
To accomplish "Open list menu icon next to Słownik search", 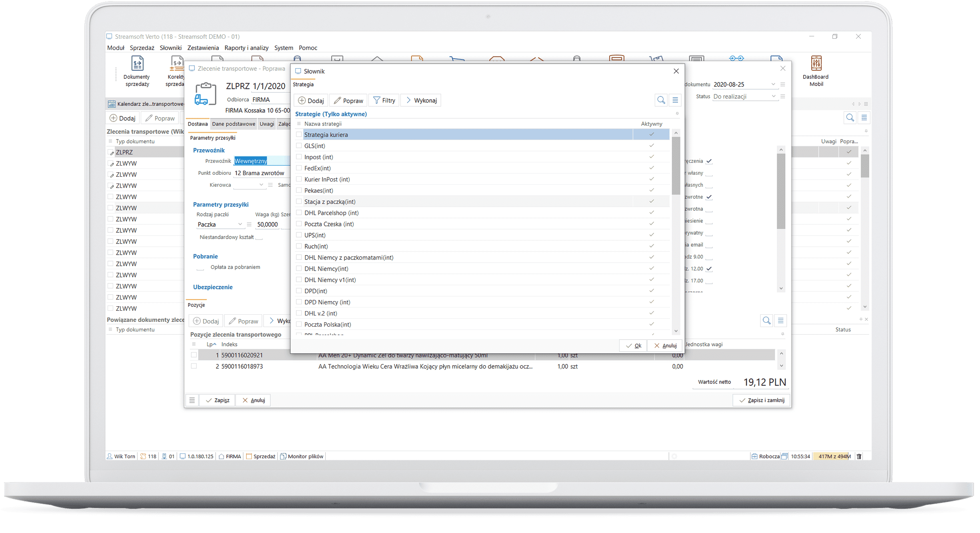I will pos(675,100).
